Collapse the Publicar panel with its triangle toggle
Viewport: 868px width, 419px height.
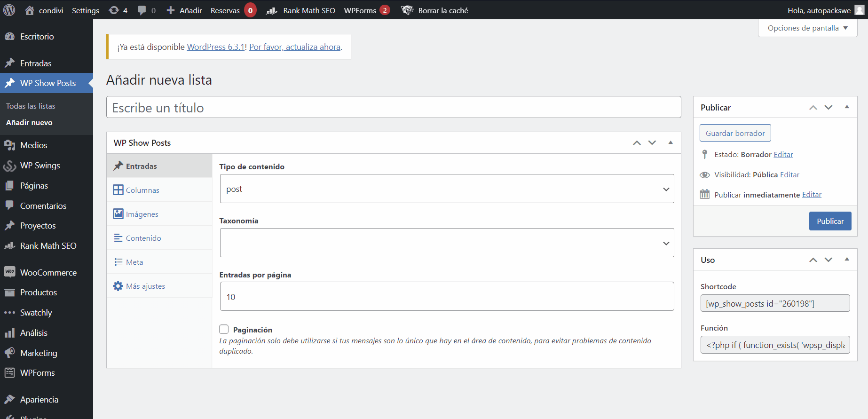click(x=847, y=107)
